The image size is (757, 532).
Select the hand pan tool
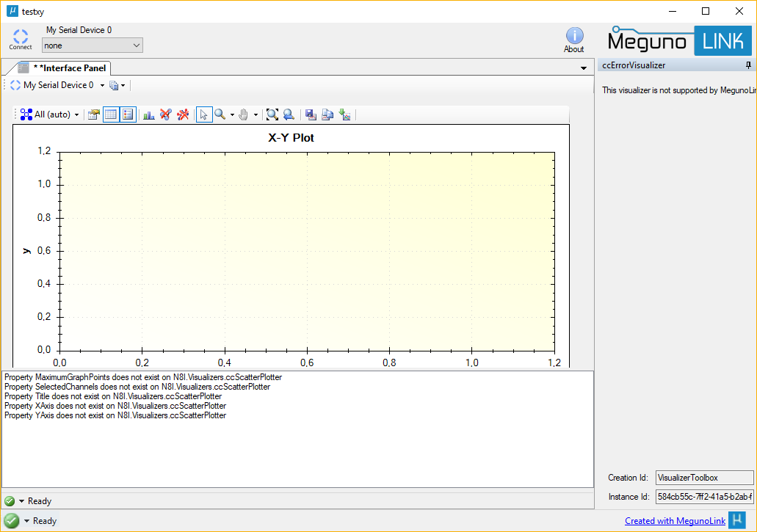(x=243, y=114)
